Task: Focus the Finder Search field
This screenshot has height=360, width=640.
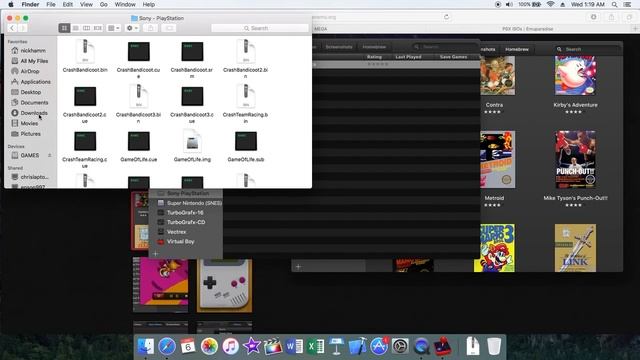Action: coord(260,28)
